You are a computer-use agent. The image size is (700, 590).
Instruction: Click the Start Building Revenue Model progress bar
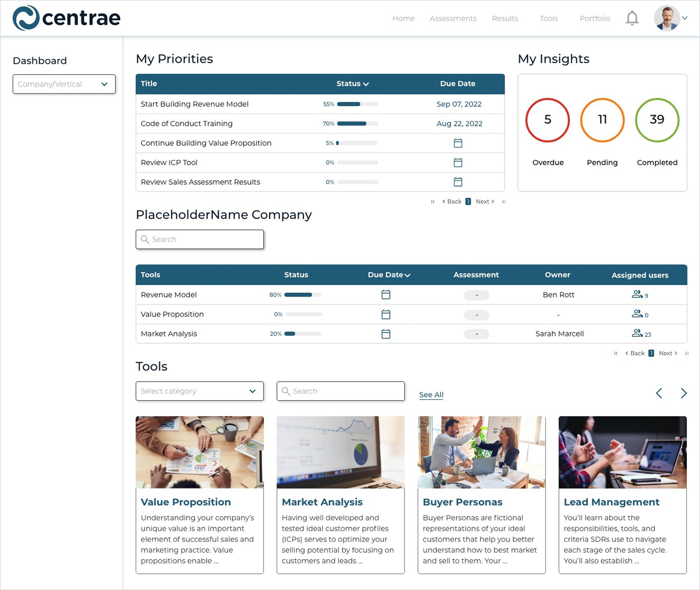[x=357, y=104]
